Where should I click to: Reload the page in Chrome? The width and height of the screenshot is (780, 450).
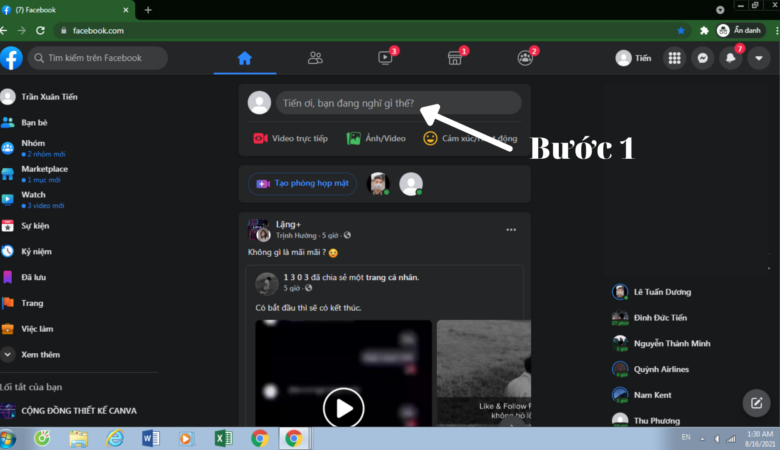(40, 31)
